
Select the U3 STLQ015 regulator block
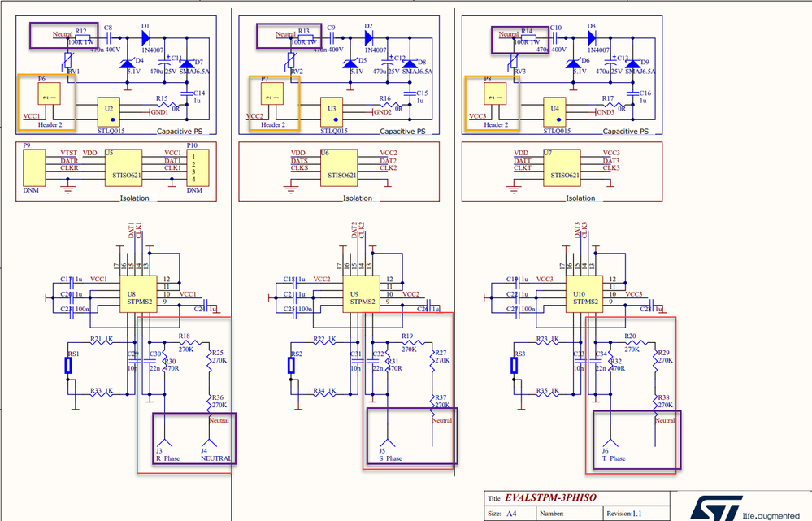(x=332, y=112)
